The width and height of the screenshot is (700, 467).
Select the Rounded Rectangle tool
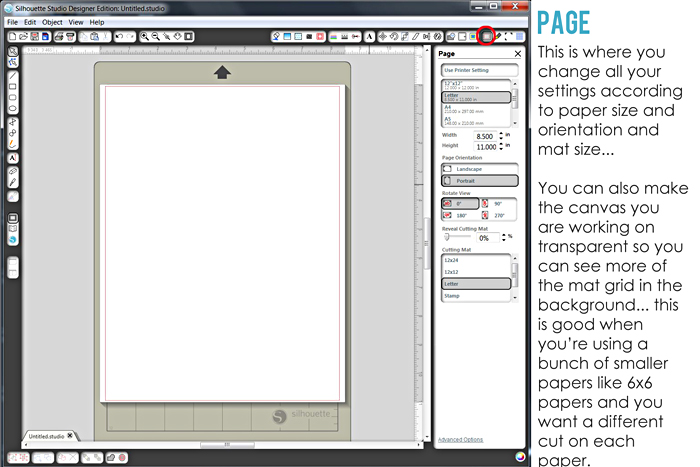13,97
